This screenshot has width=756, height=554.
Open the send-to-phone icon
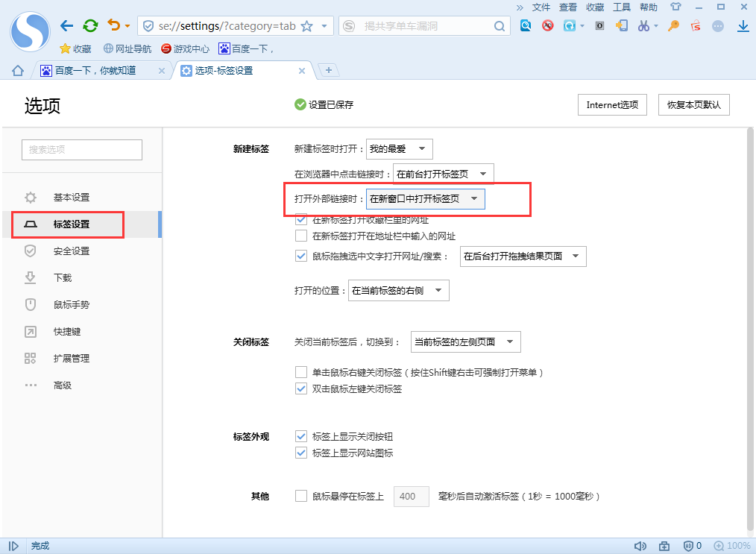[x=622, y=25]
